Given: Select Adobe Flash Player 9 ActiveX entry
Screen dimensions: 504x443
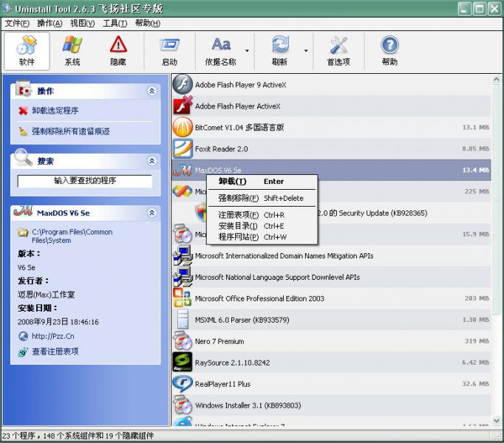Looking at the screenshot, I should coord(331,85).
